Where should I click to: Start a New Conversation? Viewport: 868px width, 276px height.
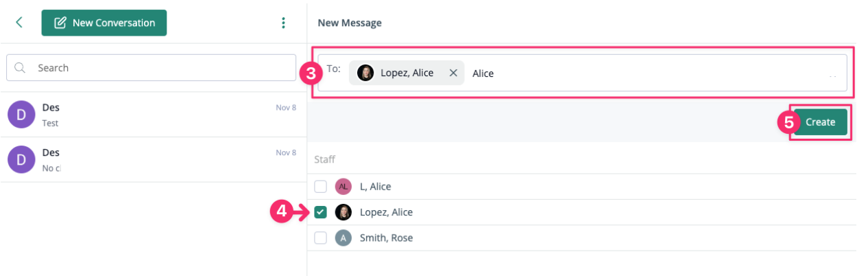point(104,23)
